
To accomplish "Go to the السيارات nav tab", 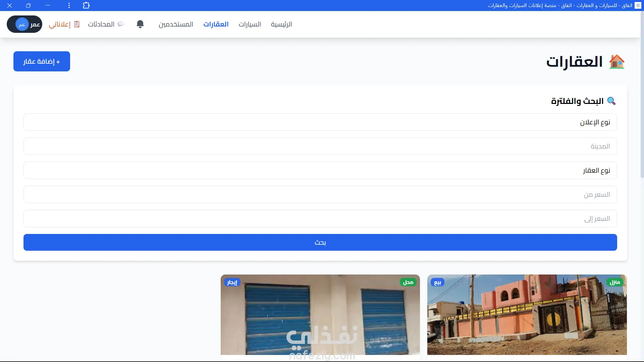I will (x=250, y=24).
